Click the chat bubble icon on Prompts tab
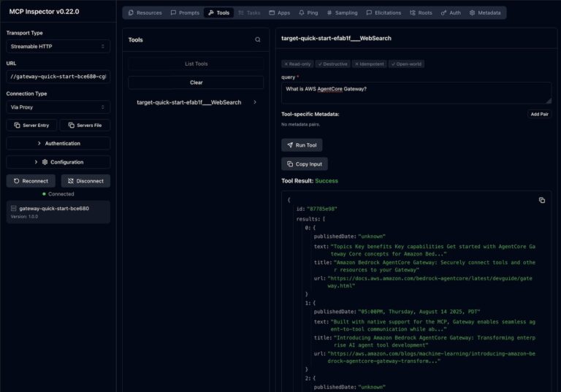The height and width of the screenshot is (392, 561). pyautogui.click(x=174, y=13)
